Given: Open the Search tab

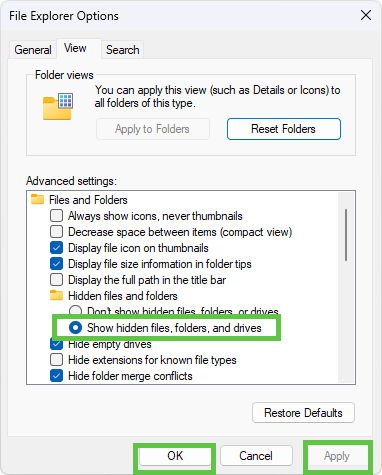Looking at the screenshot, I should pyautogui.click(x=123, y=50).
